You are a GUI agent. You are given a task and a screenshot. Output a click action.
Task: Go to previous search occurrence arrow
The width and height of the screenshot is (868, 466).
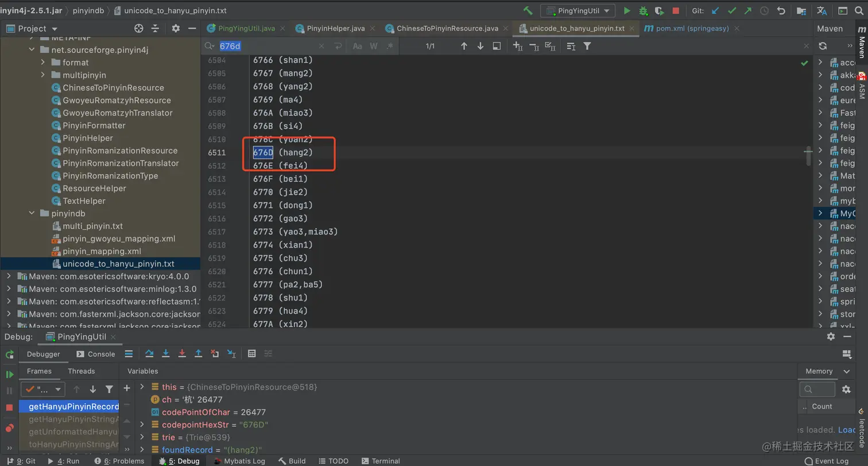pos(464,46)
